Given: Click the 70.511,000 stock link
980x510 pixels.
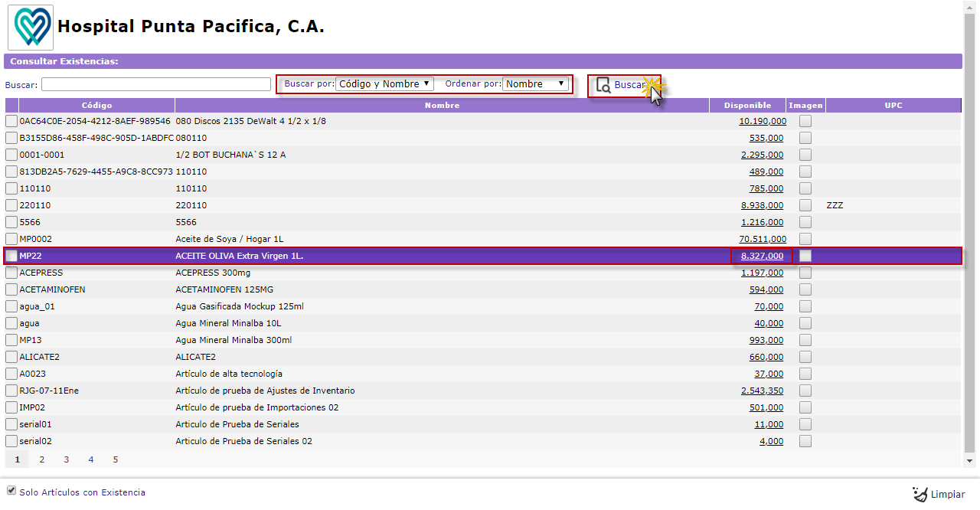Looking at the screenshot, I should click(x=762, y=239).
